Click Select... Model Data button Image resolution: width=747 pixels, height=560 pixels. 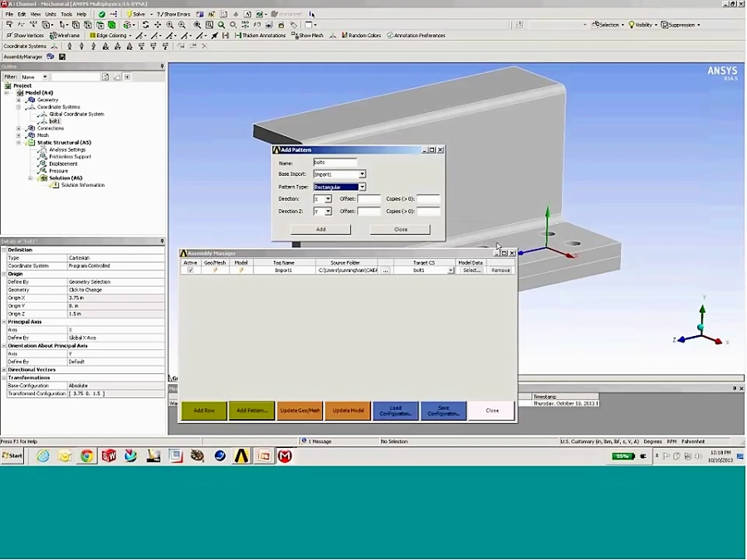[471, 270]
